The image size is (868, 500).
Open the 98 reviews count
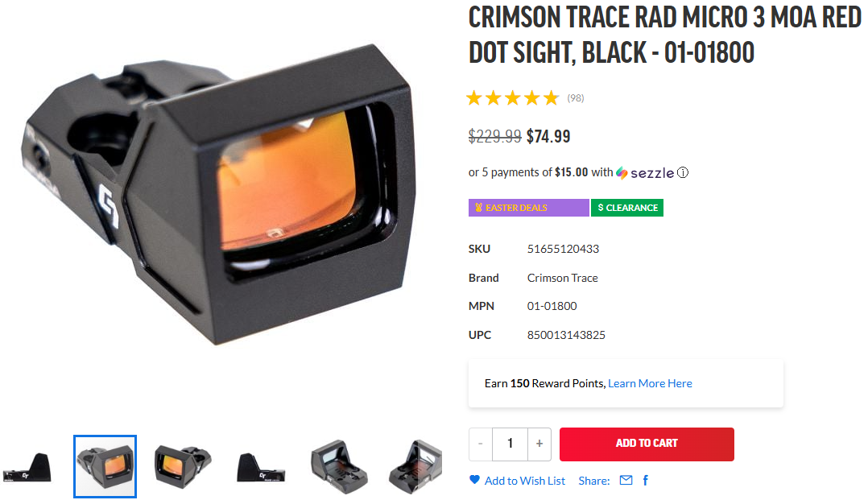pos(576,98)
